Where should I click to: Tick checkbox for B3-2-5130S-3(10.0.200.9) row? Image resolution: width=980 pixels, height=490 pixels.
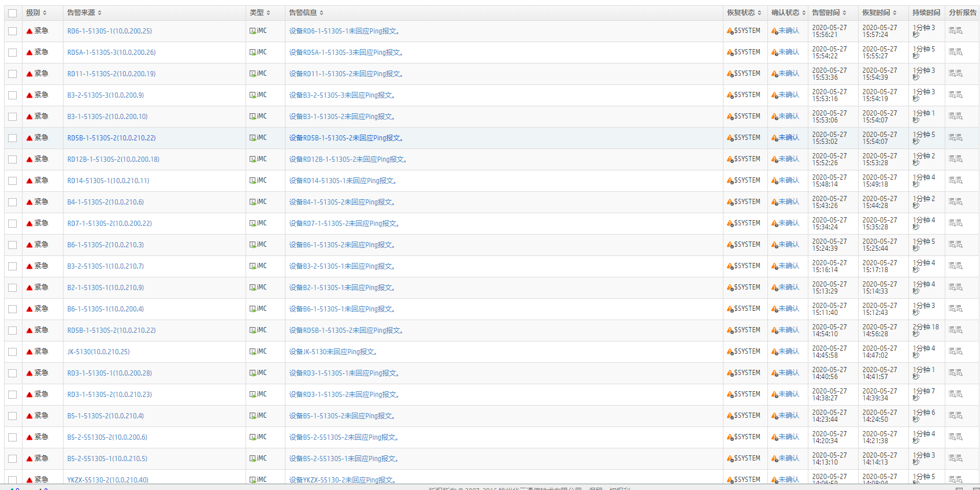click(x=12, y=95)
